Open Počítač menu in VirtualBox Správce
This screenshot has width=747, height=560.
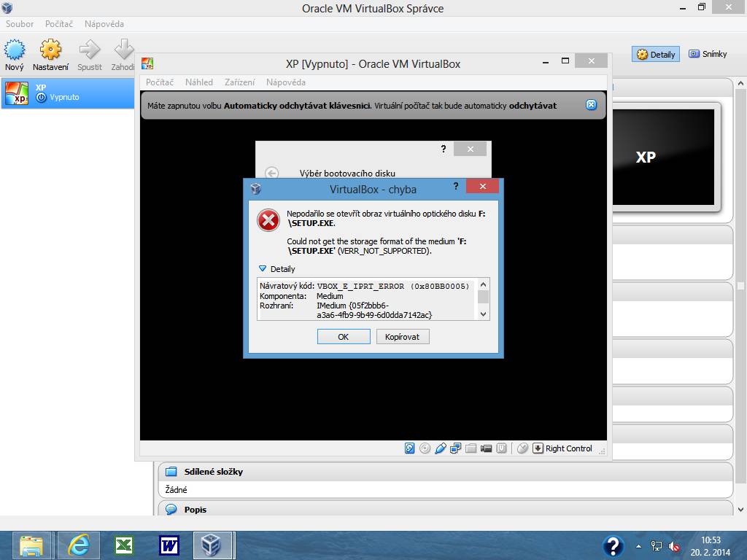click(x=59, y=24)
